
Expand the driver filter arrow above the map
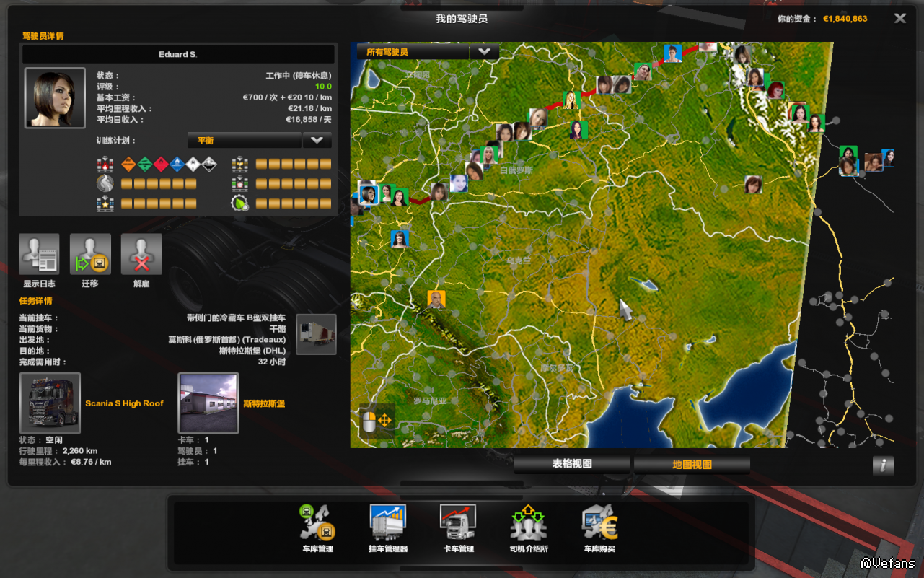[485, 52]
